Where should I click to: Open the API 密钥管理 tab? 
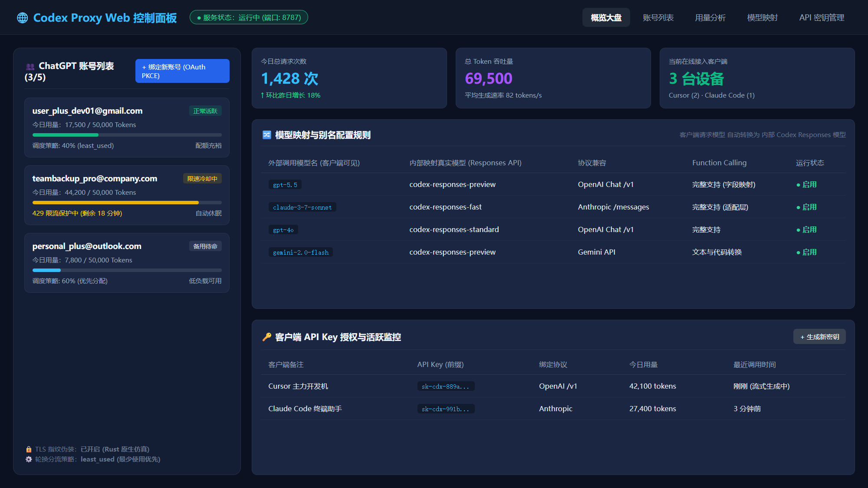point(822,18)
